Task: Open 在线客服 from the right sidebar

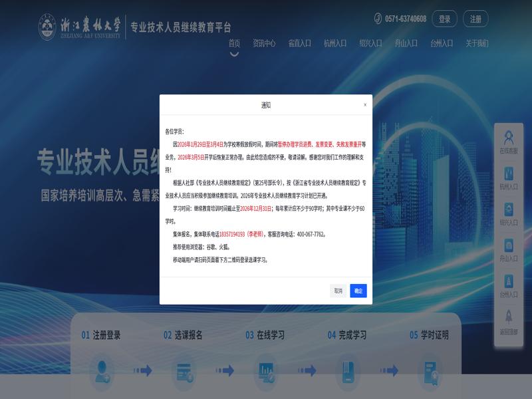Action: (509, 139)
